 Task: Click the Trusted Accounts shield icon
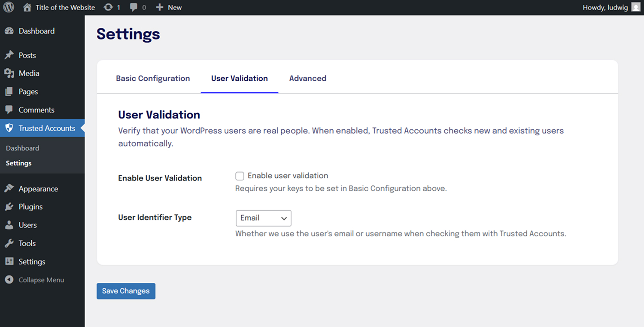9,128
